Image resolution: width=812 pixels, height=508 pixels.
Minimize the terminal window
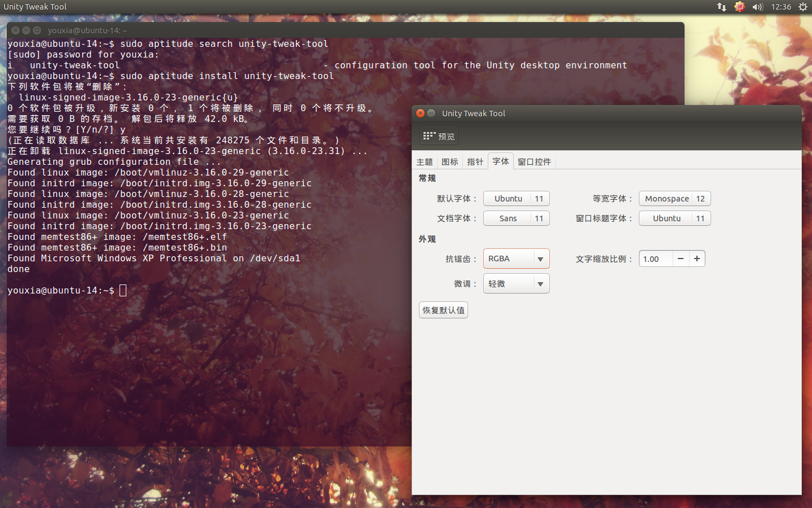26,30
